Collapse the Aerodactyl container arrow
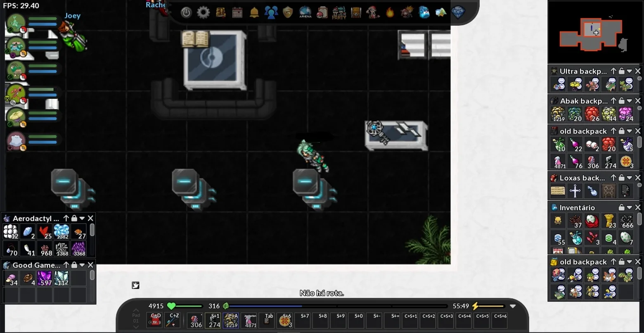This screenshot has height=333, width=644. pos(82,218)
